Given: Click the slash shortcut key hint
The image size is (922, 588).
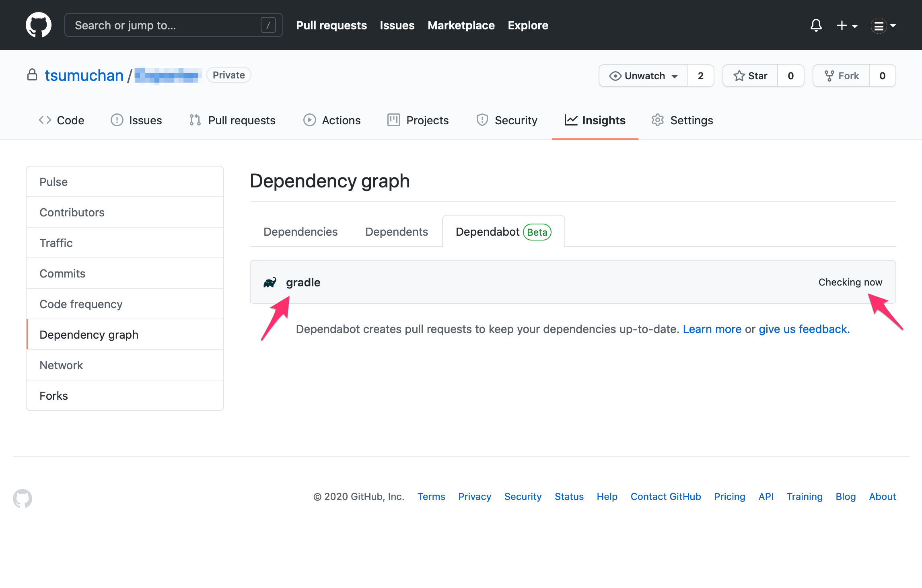Looking at the screenshot, I should tap(268, 25).
